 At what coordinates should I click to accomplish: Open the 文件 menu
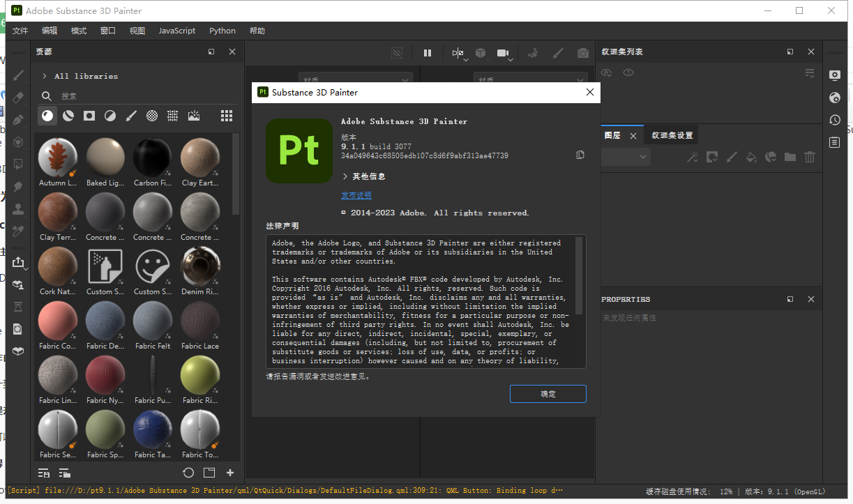coord(20,31)
